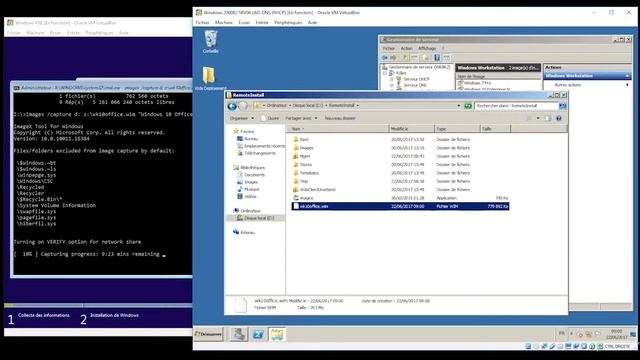640x360 pixels.
Task: Refresh the RemoteInstall address bar
Action: tap(468, 106)
